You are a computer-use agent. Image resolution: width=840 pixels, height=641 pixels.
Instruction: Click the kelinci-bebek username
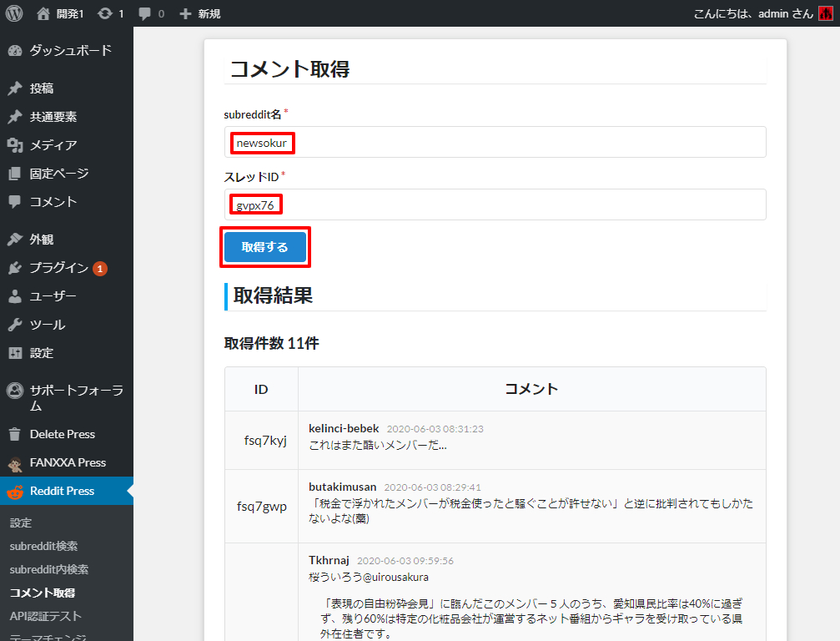point(344,429)
